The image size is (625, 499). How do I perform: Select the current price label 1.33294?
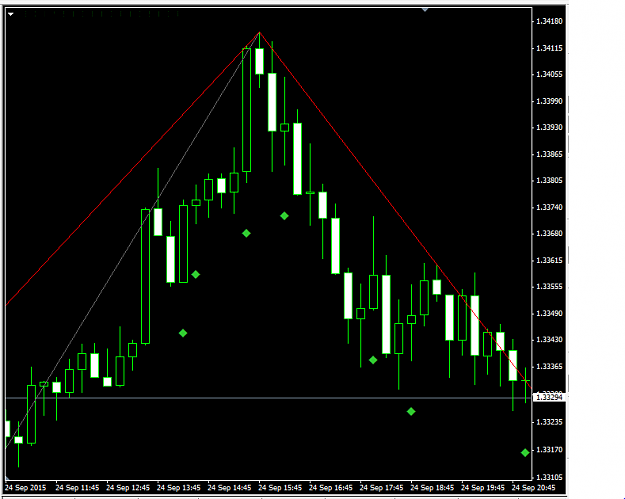pos(550,397)
